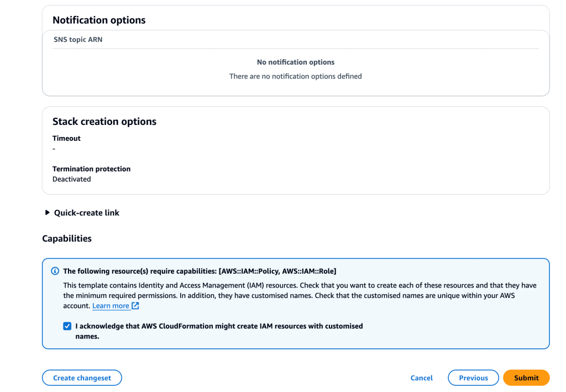The height and width of the screenshot is (392, 566).
Task: Click the SNS topic ARN column header
Action: click(77, 39)
